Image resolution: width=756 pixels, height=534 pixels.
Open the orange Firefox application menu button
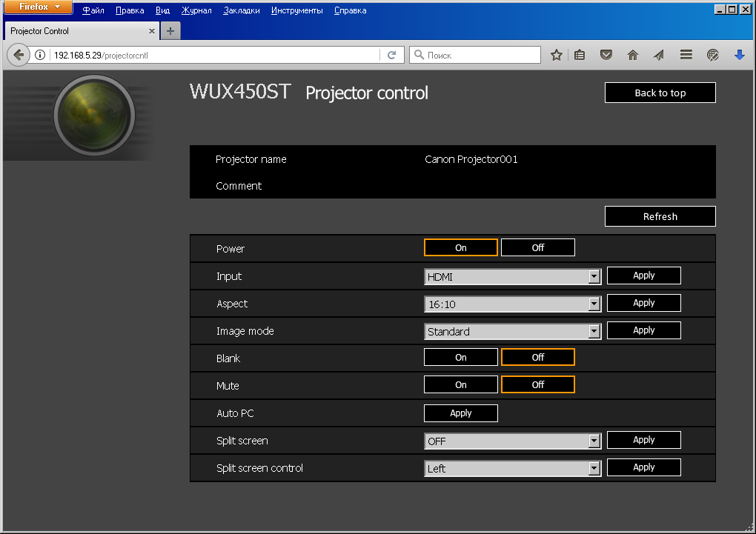click(x=39, y=7)
